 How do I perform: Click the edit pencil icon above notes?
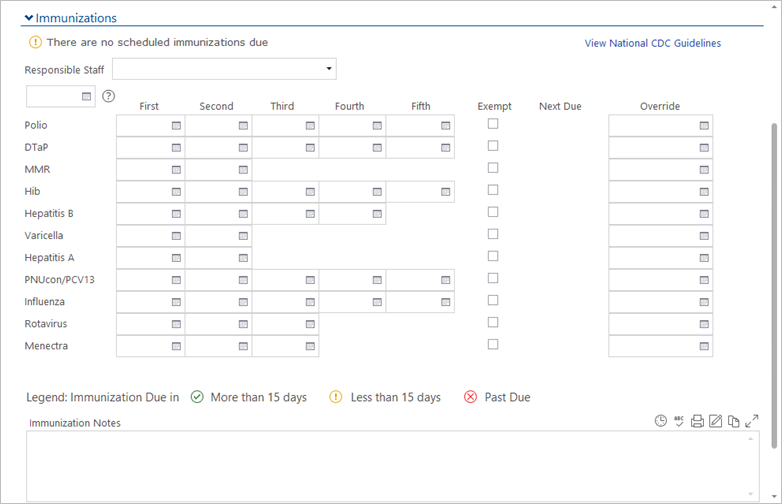point(716,421)
